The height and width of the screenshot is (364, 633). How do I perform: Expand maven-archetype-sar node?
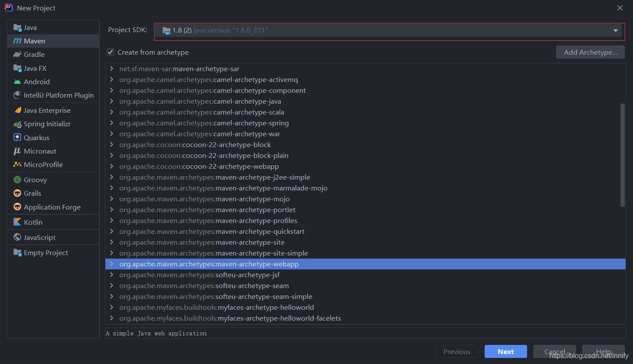coord(112,69)
